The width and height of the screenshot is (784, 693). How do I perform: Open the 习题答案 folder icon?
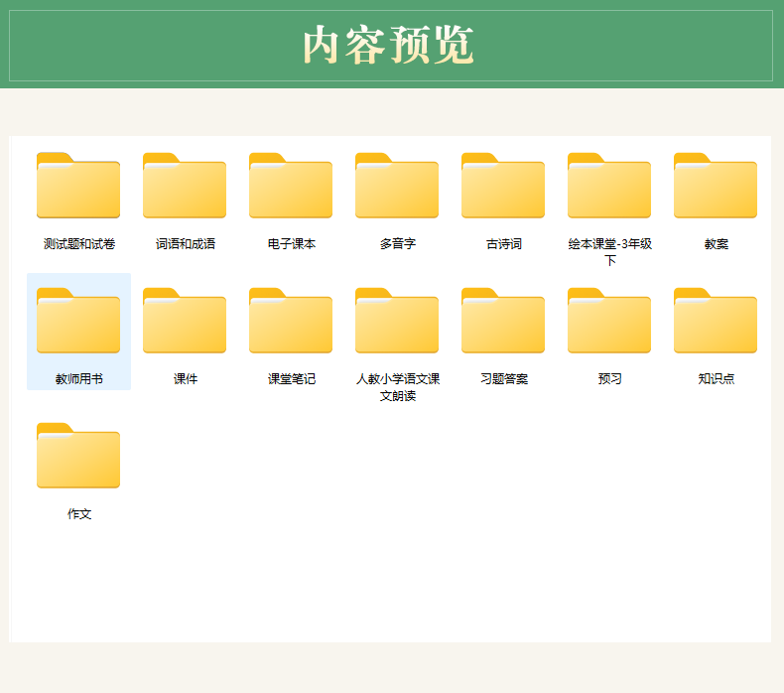(503, 321)
